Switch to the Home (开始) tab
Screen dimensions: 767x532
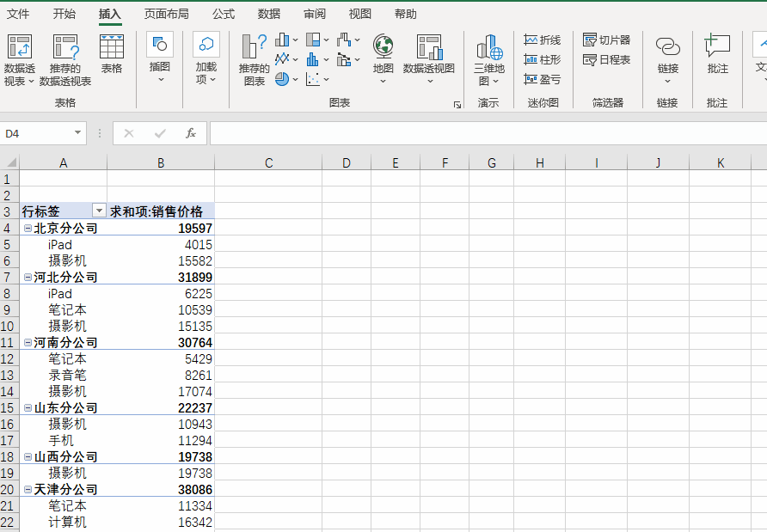[x=64, y=14]
